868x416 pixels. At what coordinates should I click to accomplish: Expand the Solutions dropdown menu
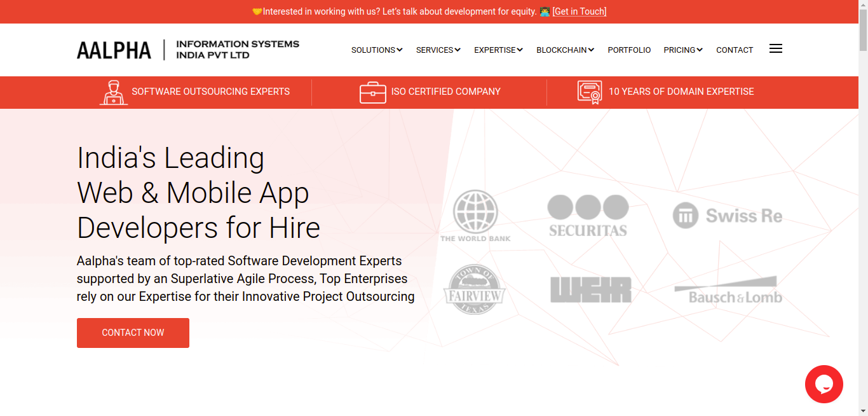pyautogui.click(x=377, y=50)
